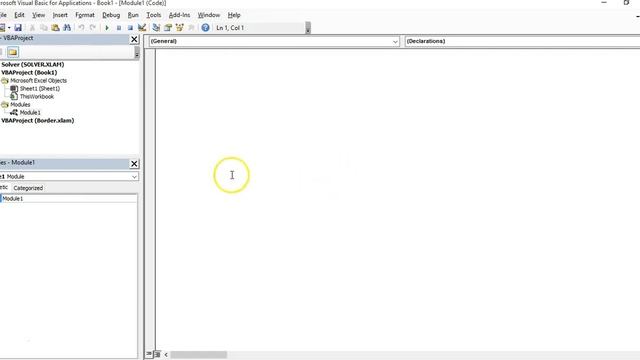Viewport: 640px width, 360px height.
Task: Collapse Microsoft Excel Objects folder
Action: coord(5,81)
